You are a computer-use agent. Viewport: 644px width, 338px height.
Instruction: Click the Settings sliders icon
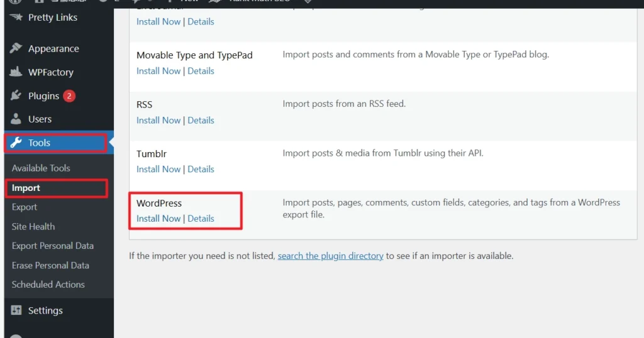16,310
